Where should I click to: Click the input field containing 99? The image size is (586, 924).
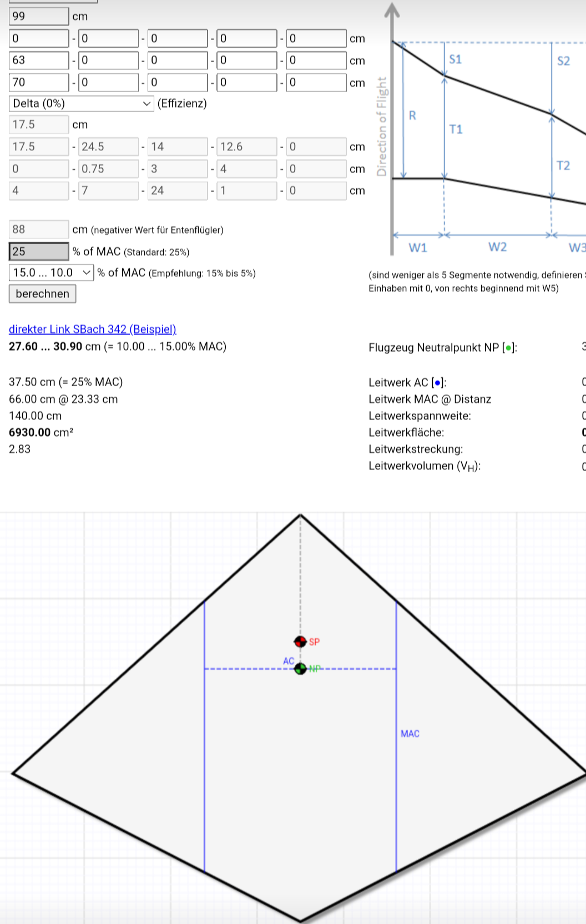click(39, 16)
